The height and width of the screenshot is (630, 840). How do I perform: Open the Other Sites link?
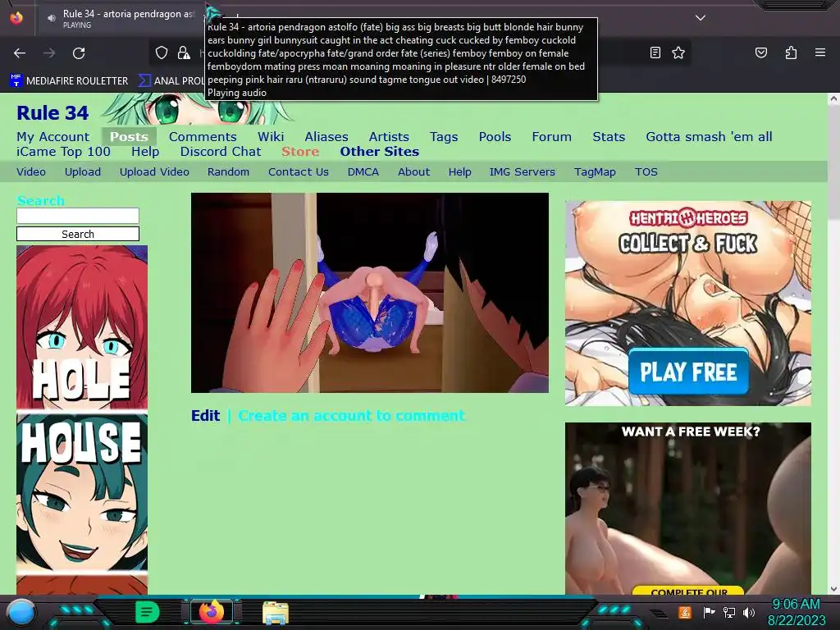click(x=379, y=152)
